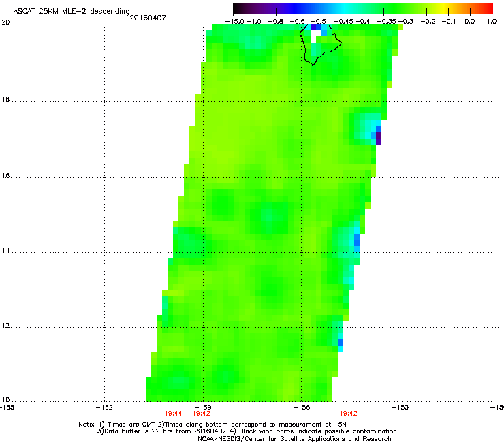
Task: Click the NOAA/NESDIS credit line
Action: [x=294, y=439]
